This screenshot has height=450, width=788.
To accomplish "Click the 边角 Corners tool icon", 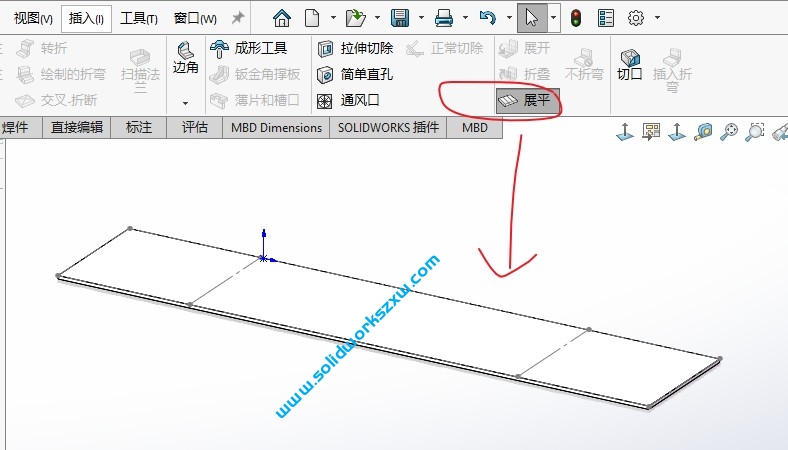I will (x=185, y=58).
